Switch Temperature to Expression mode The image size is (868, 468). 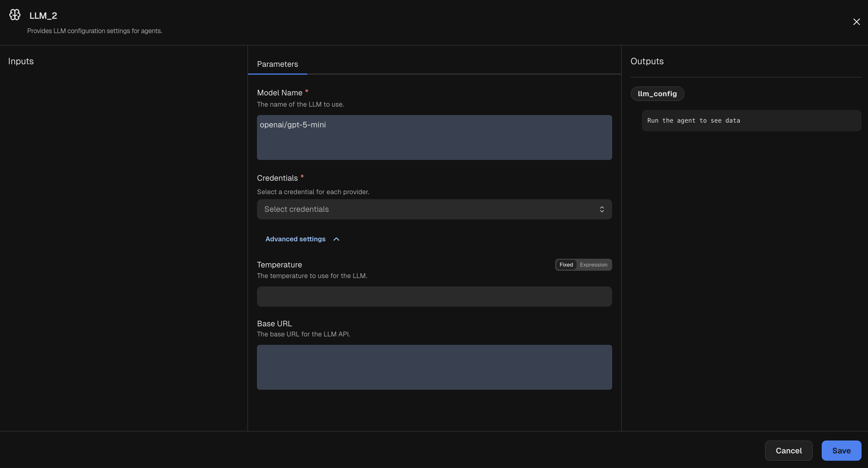[x=593, y=265]
